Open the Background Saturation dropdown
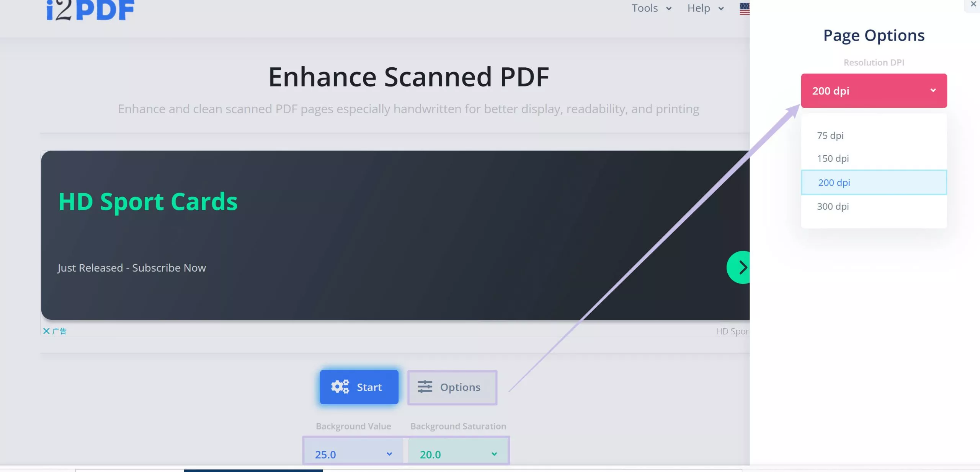 coord(458,454)
